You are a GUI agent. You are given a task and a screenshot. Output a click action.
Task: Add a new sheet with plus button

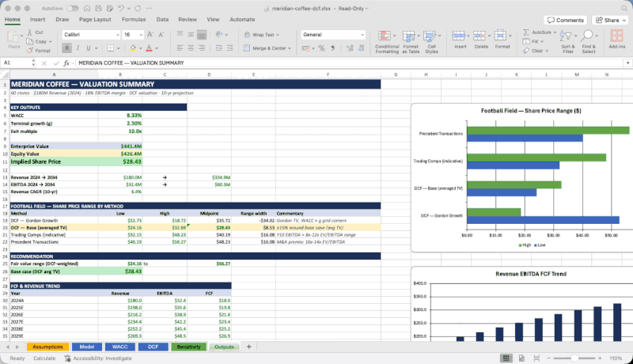click(248, 347)
